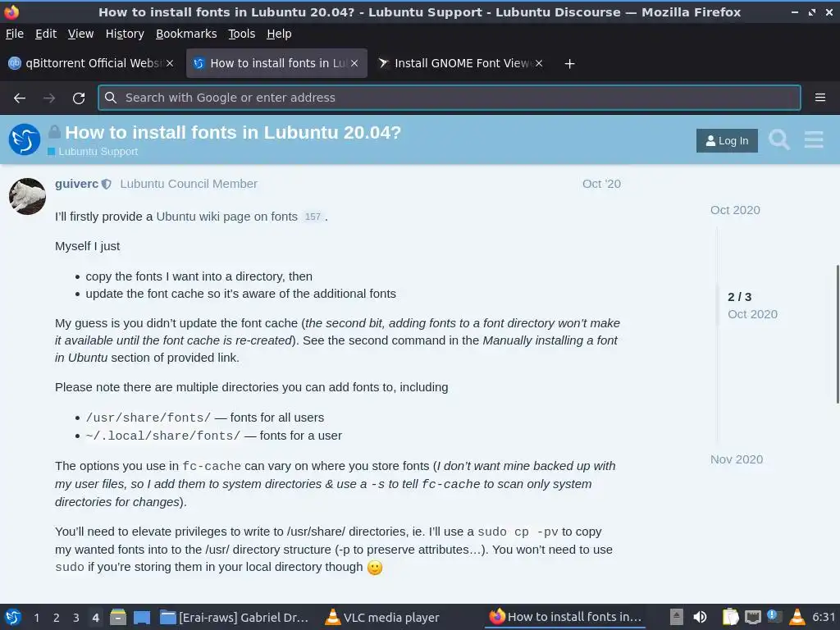This screenshot has height=630, width=840.
Task: Click the 6:31 clock in the taskbar
Action: (824, 617)
